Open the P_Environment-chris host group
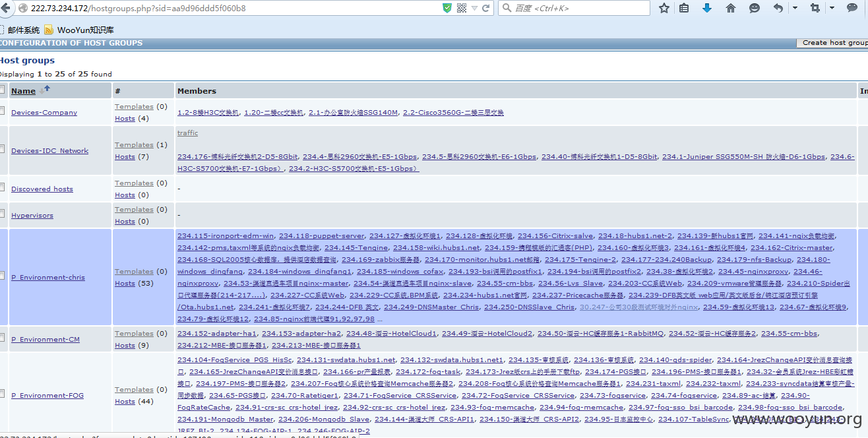Image resolution: width=868 pixels, height=438 pixels. click(48, 278)
